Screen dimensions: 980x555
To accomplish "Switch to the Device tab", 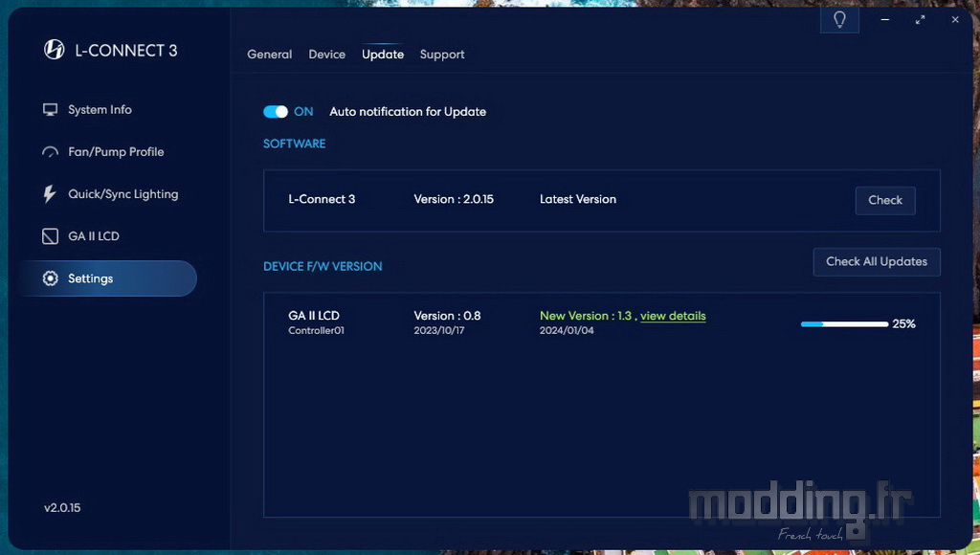I will (327, 55).
